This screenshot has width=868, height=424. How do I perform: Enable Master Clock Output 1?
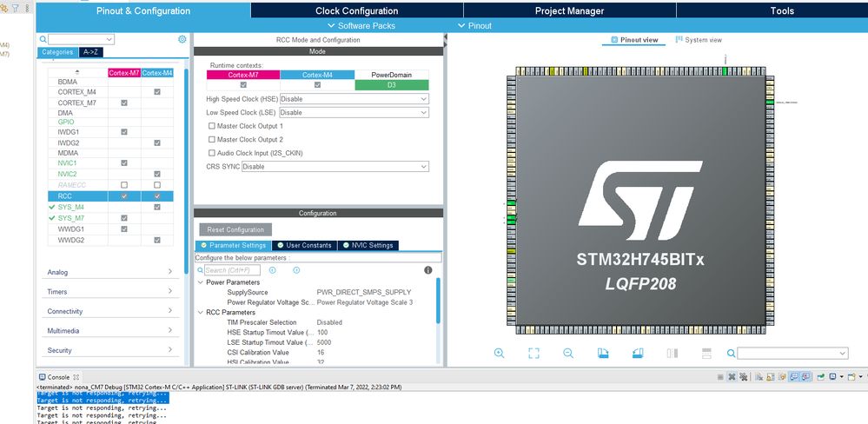(211, 126)
